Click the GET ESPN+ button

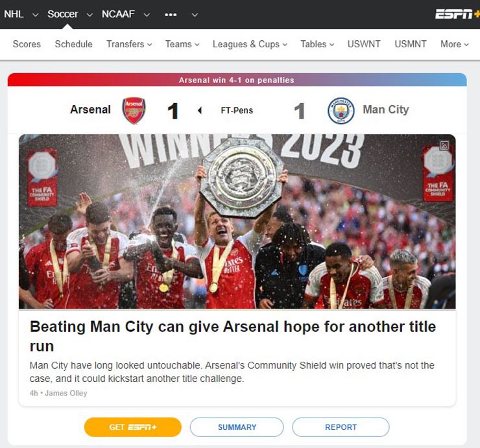(132, 427)
